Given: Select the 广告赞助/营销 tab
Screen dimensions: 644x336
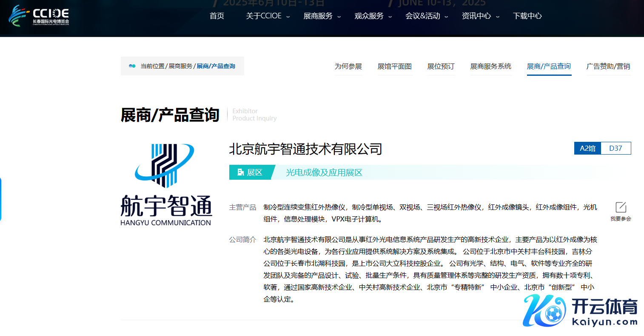Looking at the screenshot, I should tap(608, 66).
